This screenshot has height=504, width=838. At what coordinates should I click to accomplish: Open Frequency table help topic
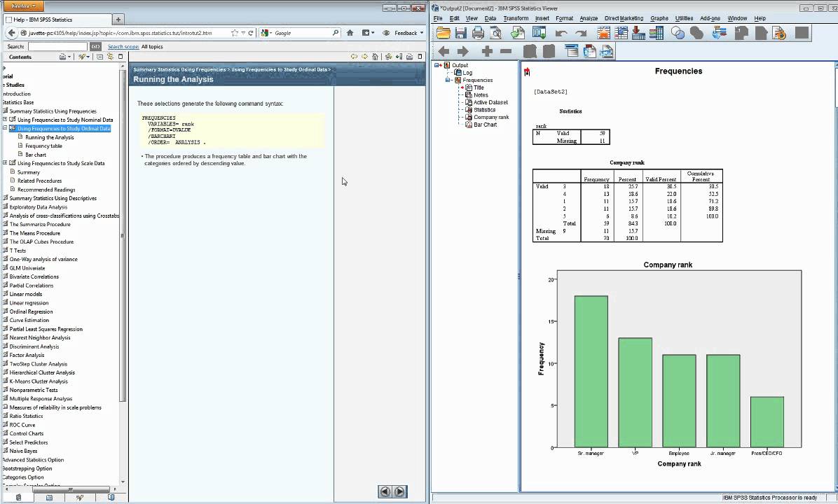pyautogui.click(x=44, y=146)
